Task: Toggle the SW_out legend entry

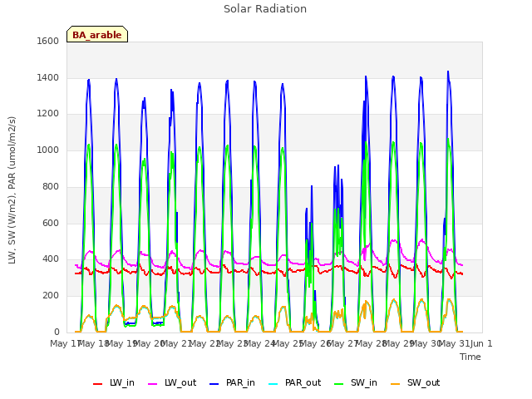Action: tap(416, 382)
